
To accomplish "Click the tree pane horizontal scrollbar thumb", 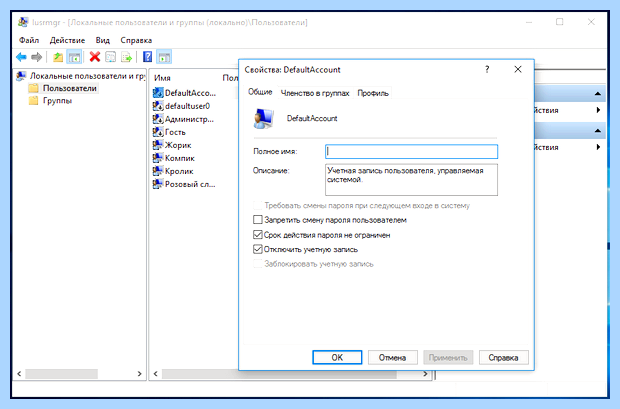I will tap(61, 374).
